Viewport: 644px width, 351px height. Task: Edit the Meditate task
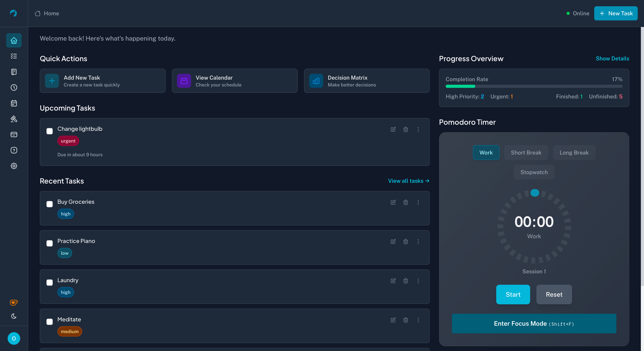[x=393, y=320]
